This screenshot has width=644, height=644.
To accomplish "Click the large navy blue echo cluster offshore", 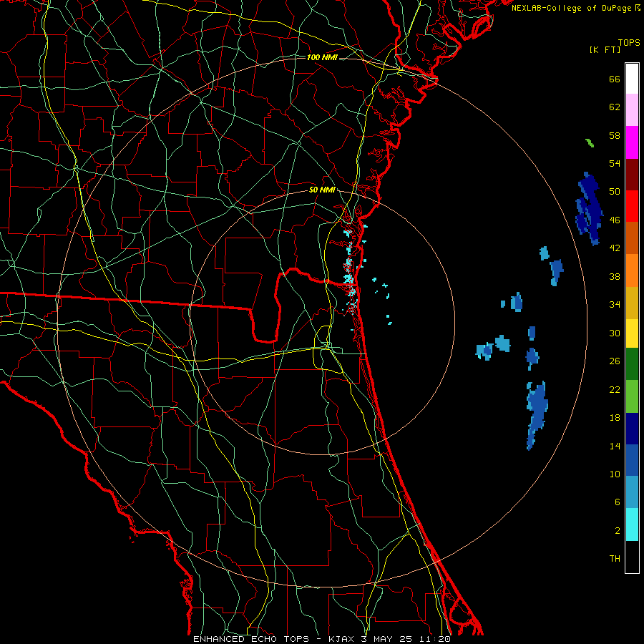I will click(x=590, y=209).
